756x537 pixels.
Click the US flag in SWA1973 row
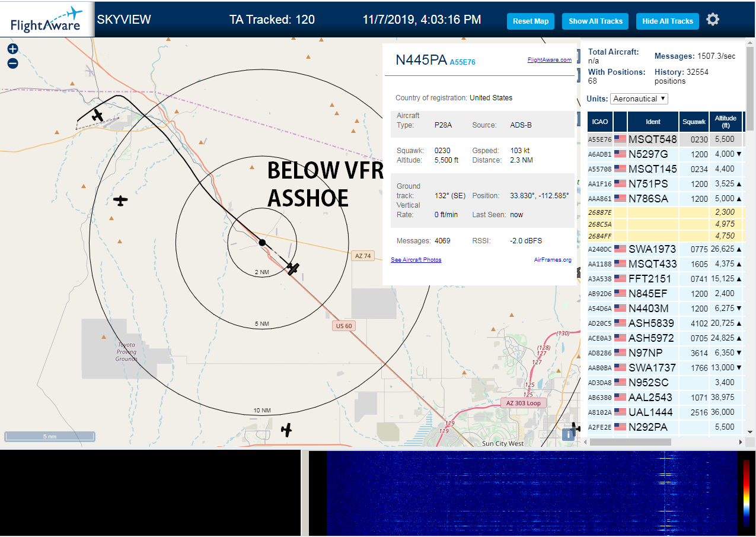(x=620, y=249)
